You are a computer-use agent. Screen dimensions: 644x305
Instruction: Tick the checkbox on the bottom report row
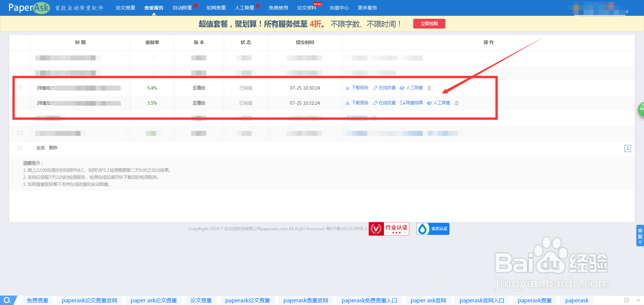(x=19, y=133)
